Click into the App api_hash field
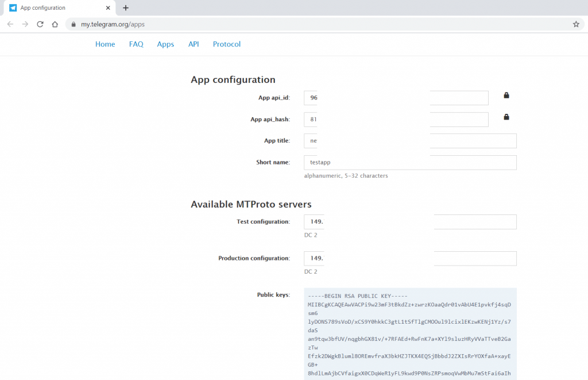 coord(396,120)
